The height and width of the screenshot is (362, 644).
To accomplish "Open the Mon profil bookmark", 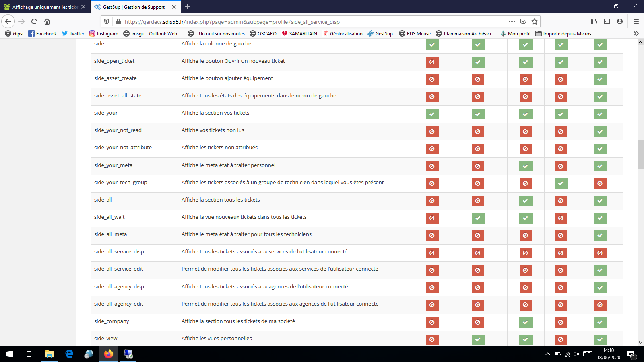I will (x=515, y=33).
